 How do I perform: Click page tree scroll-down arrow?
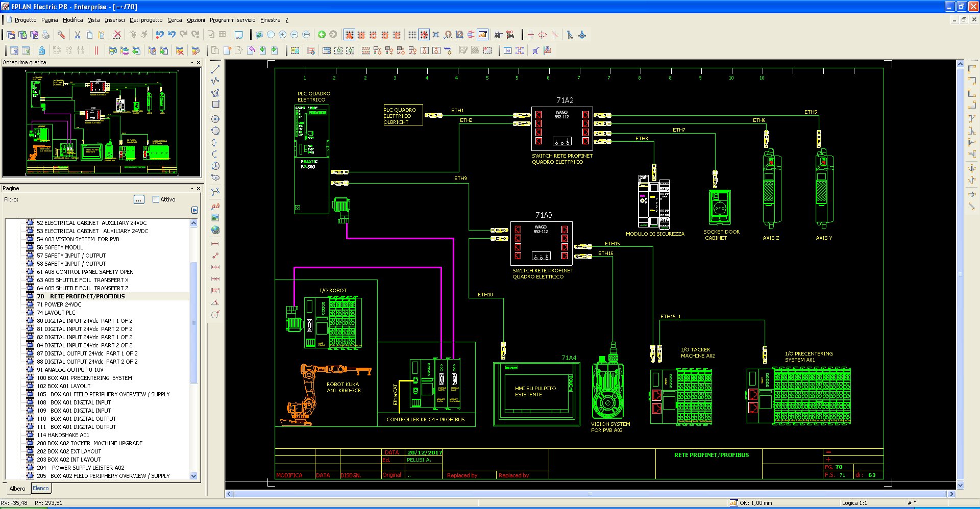(193, 476)
